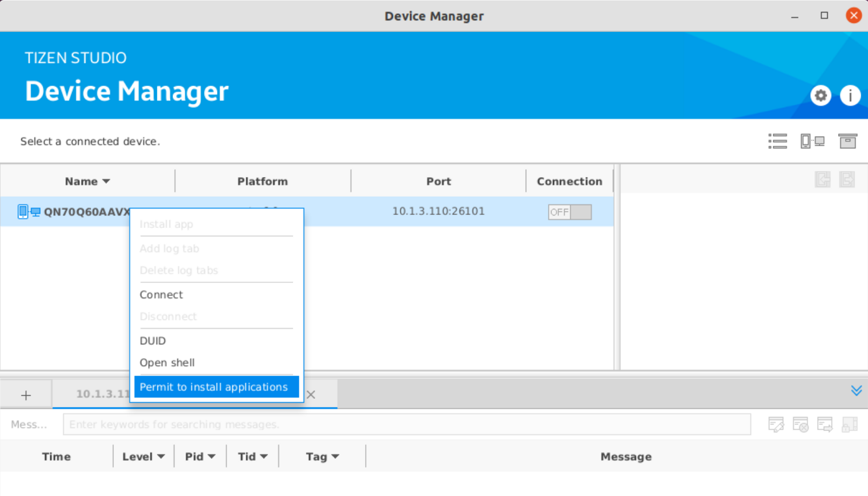Select Permit to install applications

click(214, 387)
